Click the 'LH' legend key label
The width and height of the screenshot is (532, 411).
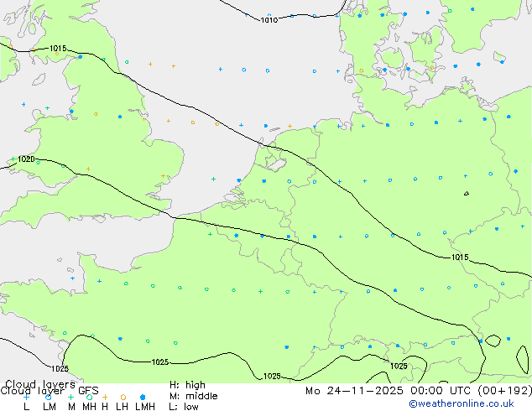[122, 406]
